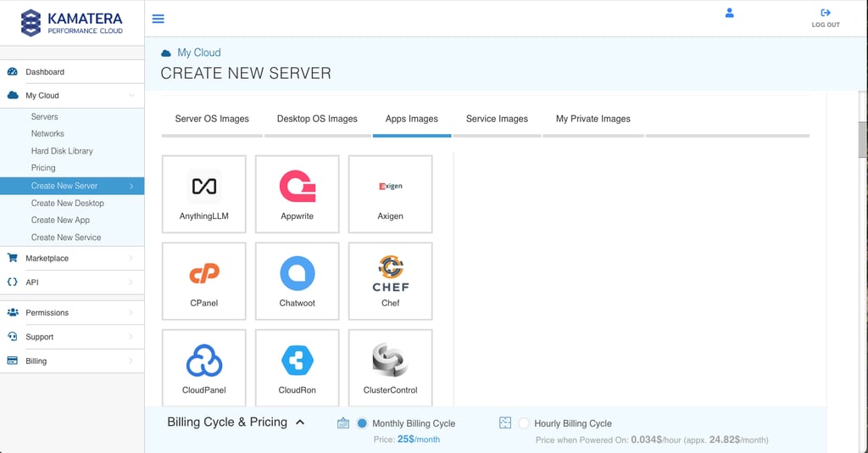Click the Dashboard label in sidebar
Viewport: 868px width, 453px height.
point(45,72)
